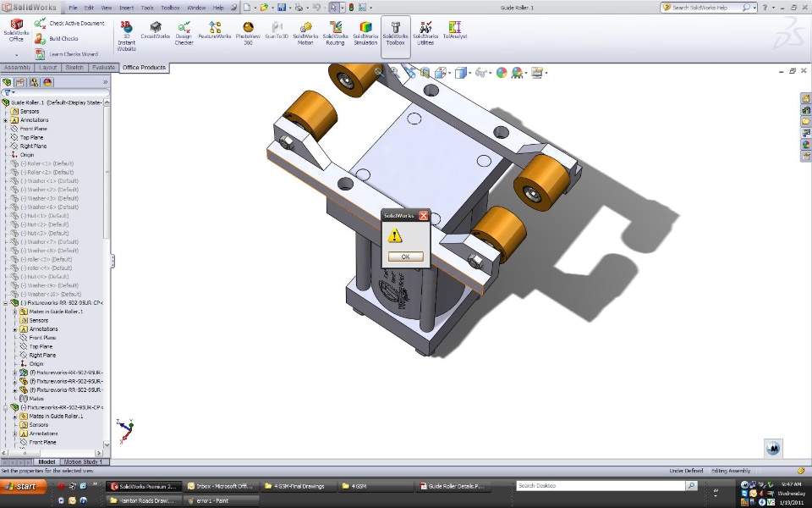Click the Start button
The width and height of the screenshot is (812, 508).
pos(24,486)
